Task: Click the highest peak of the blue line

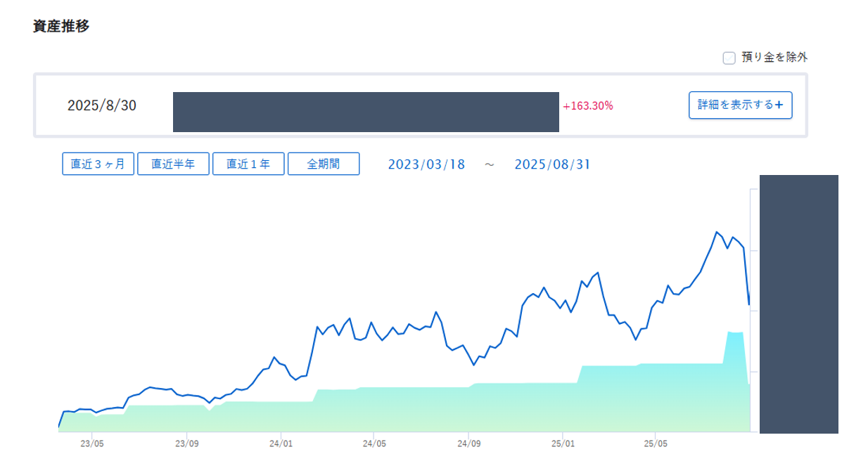Action: click(717, 232)
